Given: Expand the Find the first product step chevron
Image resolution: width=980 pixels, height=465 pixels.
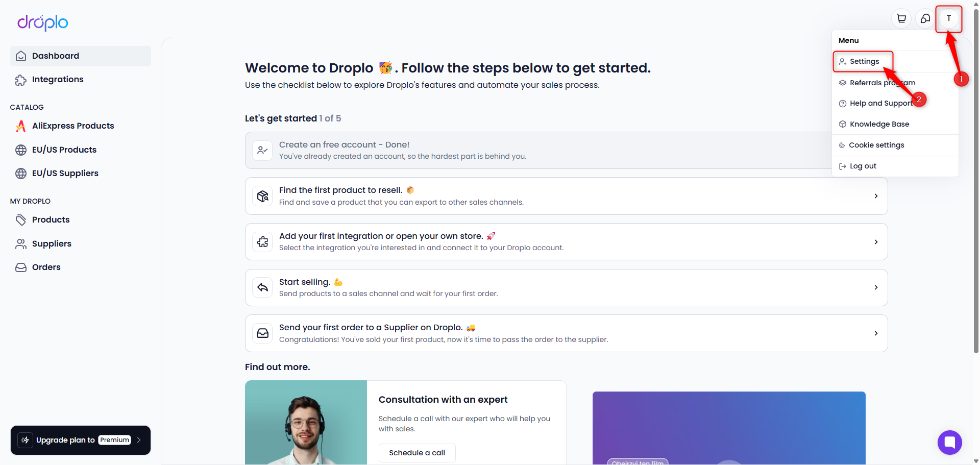Looking at the screenshot, I should 876,196.
